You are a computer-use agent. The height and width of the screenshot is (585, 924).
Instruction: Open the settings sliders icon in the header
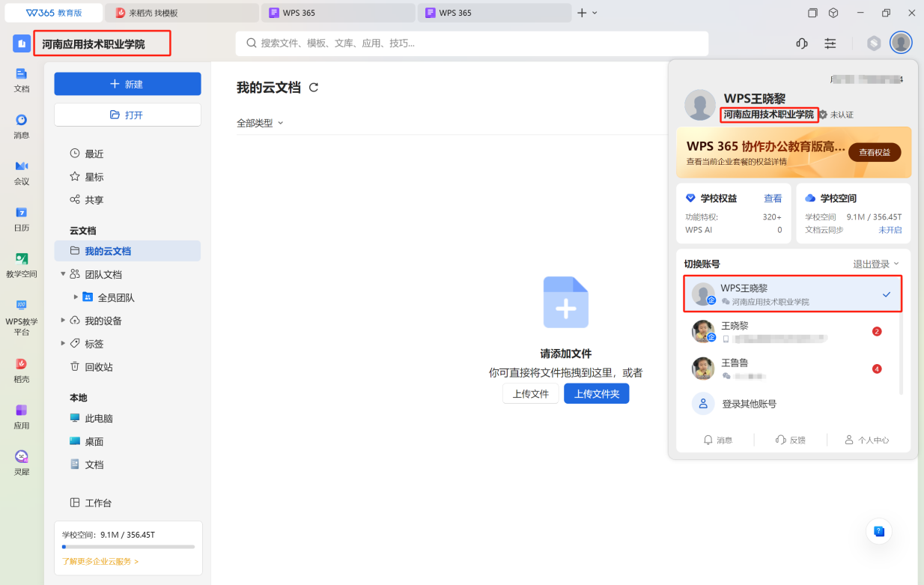[830, 43]
